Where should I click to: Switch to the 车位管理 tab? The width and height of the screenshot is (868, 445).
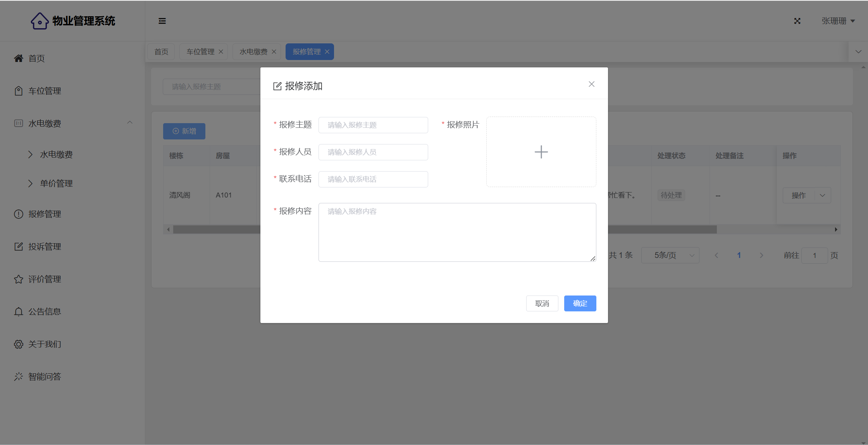click(200, 52)
